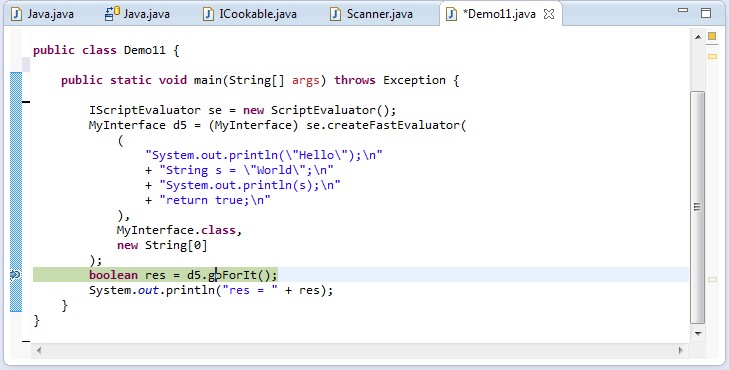Click the 'MyInterface.class,' argument line
This screenshot has height=370, width=729.
coord(179,230)
